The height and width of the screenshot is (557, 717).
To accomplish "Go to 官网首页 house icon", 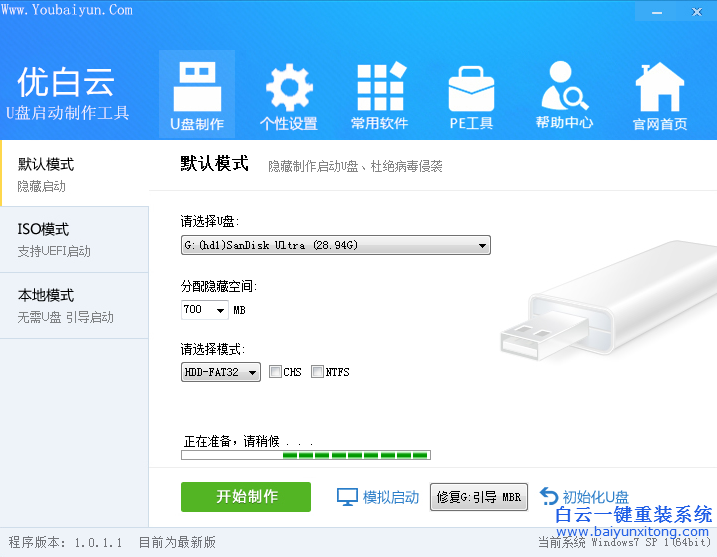I will [659, 87].
